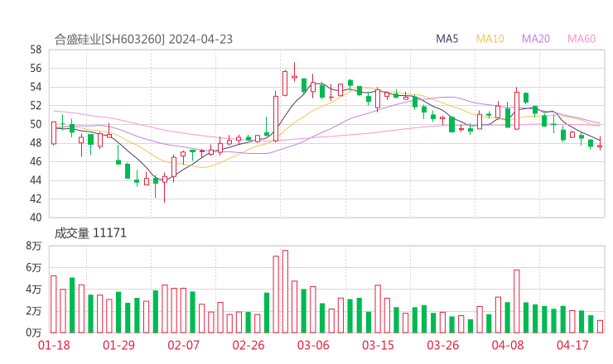The width and height of the screenshot is (613, 364).
Task: Click the 成交量 11171 volume label
Action: pos(90,233)
